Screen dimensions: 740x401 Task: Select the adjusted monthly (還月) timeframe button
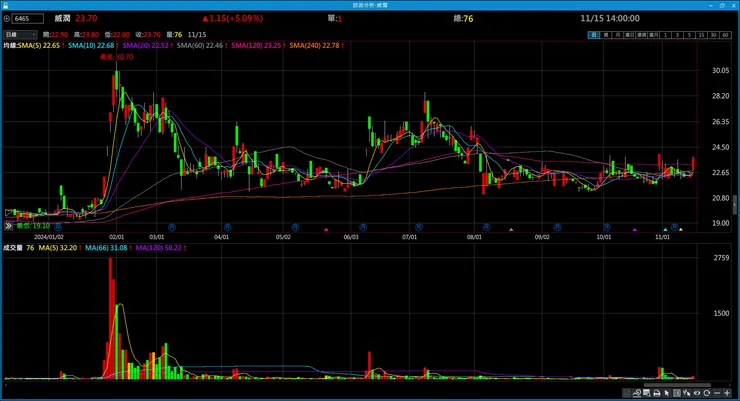pyautogui.click(x=654, y=34)
